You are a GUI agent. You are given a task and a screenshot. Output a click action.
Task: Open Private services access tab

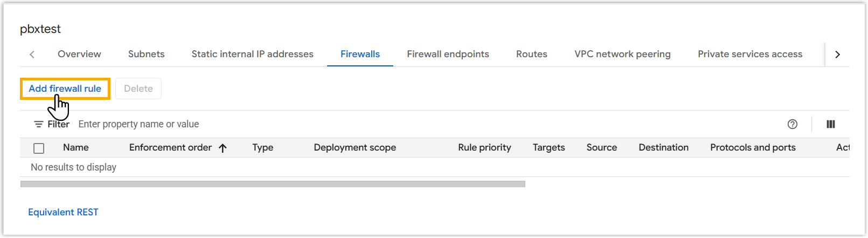click(x=749, y=54)
